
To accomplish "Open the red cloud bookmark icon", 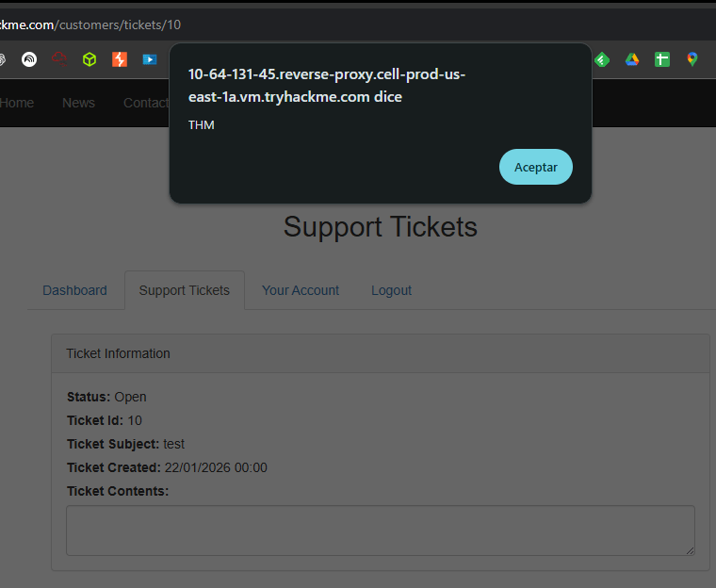I will 59,59.
